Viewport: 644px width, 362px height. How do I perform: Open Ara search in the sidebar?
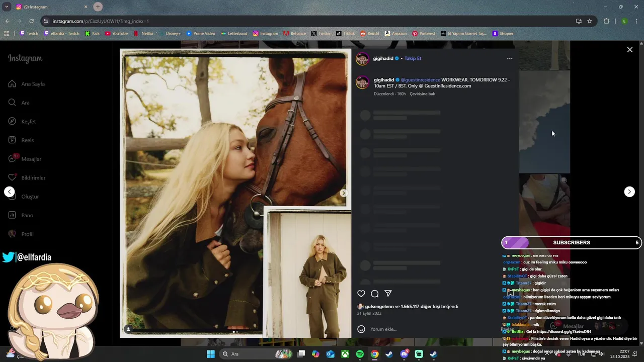pos(19,103)
